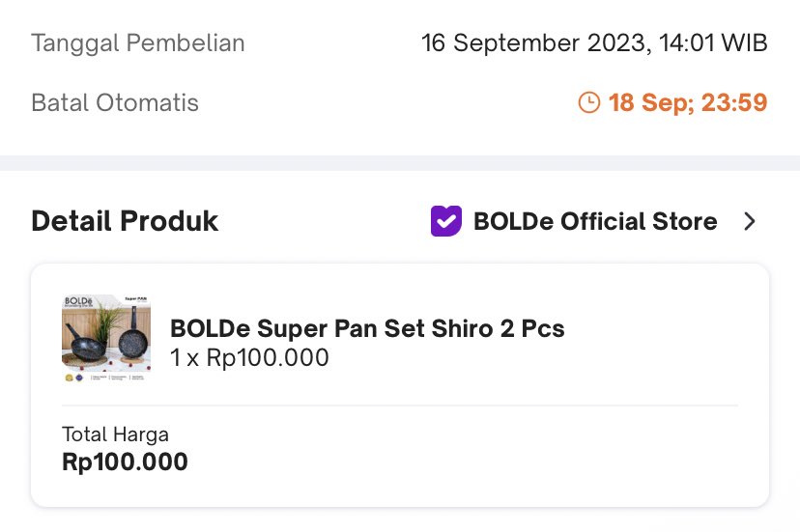Click the BOLDe logo in product image
The width and height of the screenshot is (800, 532).
78,301
